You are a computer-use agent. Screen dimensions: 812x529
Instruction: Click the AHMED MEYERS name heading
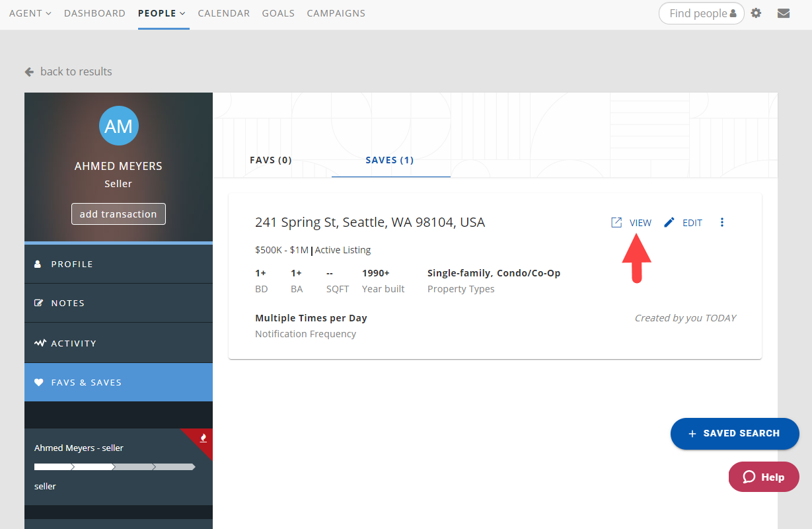coord(118,166)
